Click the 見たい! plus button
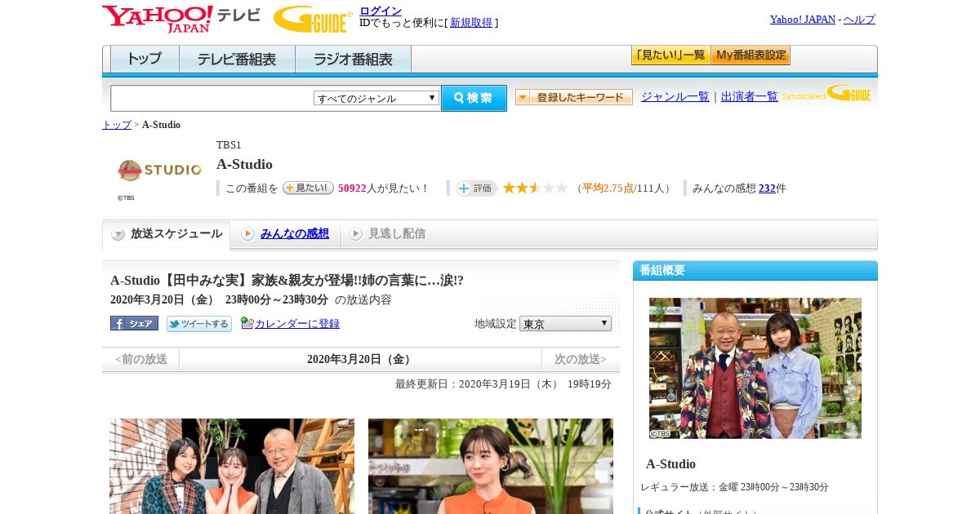The image size is (980, 514). click(308, 188)
